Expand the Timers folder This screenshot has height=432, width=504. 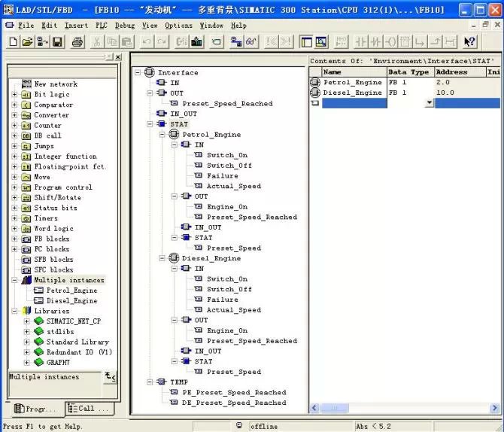click(14, 218)
